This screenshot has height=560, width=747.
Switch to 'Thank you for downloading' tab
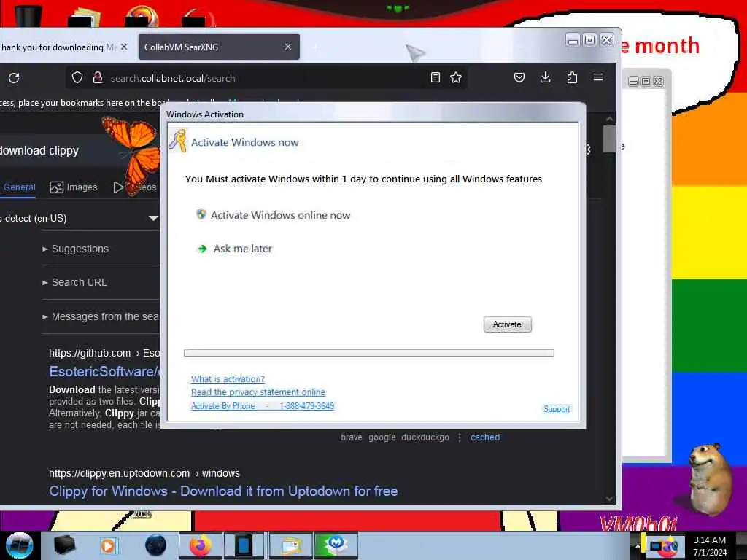click(x=57, y=47)
